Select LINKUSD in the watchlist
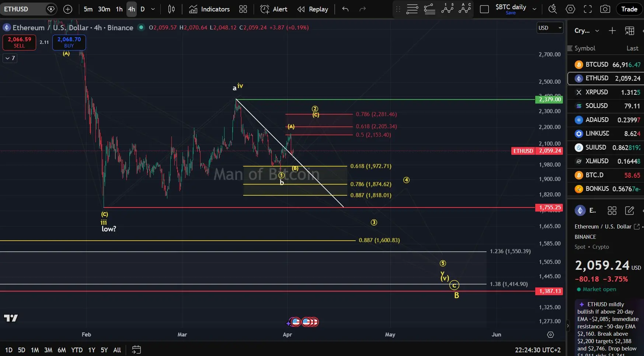This screenshot has height=356, width=644. [605, 133]
